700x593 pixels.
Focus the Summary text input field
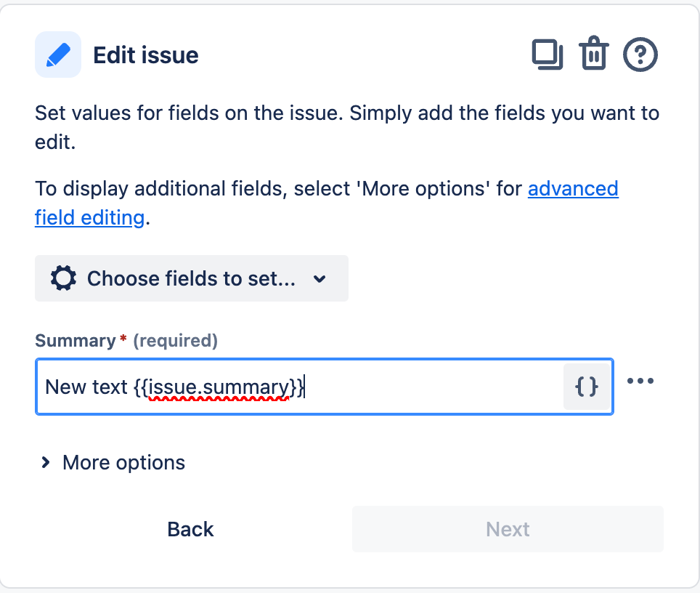(436, 387)
